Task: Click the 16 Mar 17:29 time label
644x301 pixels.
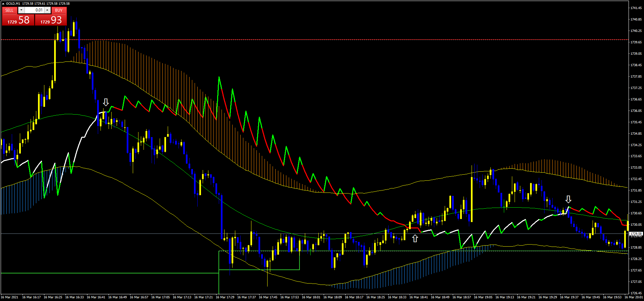Action: pos(225,297)
